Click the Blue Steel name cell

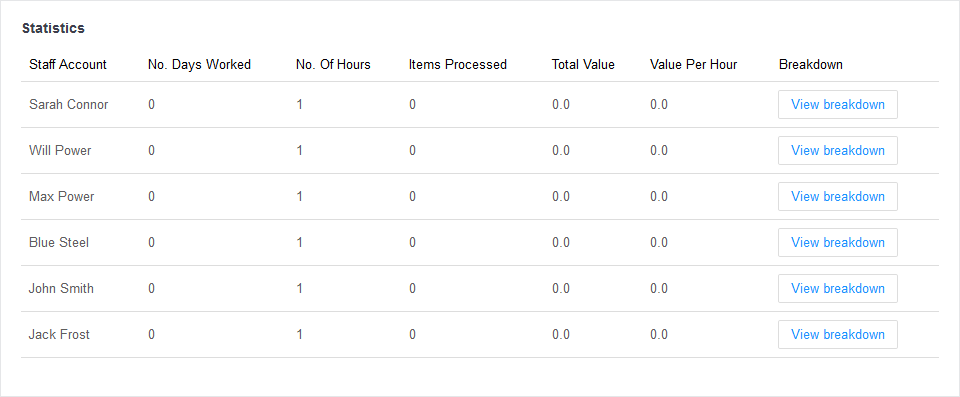[x=59, y=243]
